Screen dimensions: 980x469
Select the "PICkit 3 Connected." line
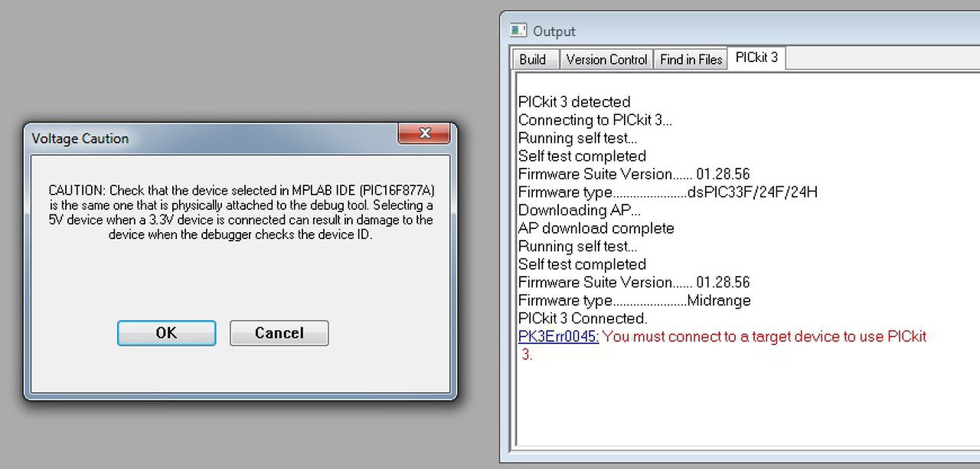[x=583, y=318]
